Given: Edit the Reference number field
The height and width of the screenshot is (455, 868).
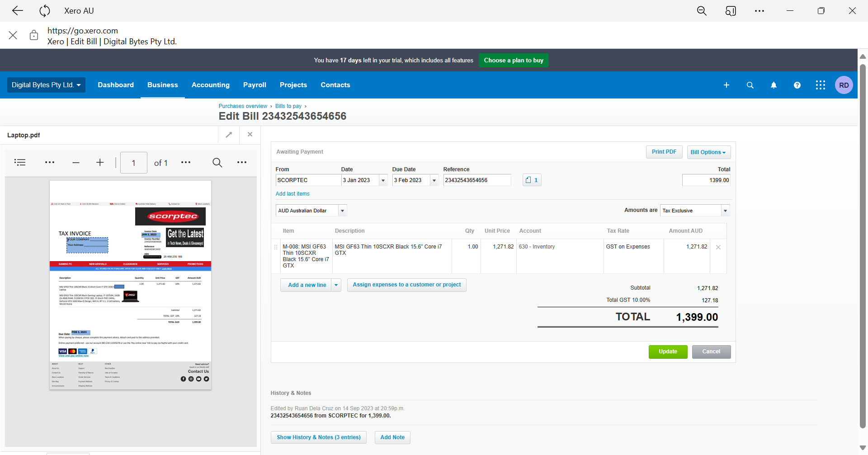Looking at the screenshot, I should [477, 180].
